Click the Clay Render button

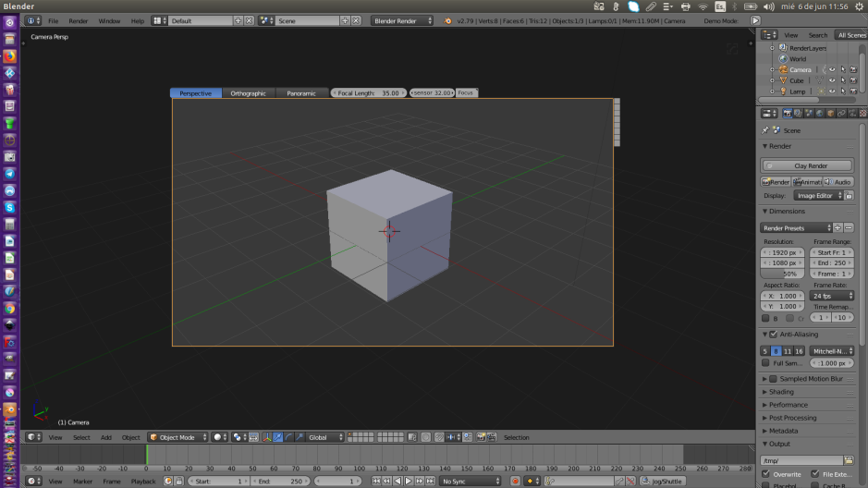(x=808, y=166)
